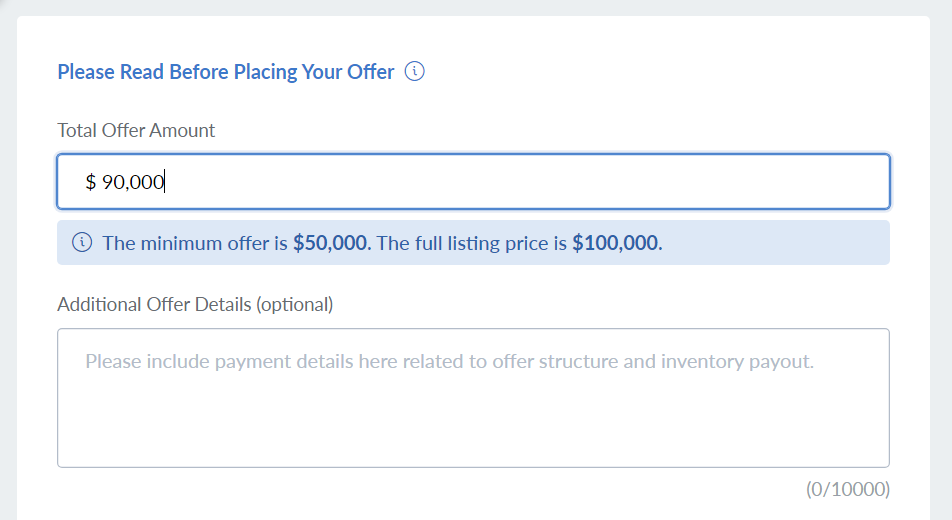Focus the Total Offer Amount input field

click(474, 182)
